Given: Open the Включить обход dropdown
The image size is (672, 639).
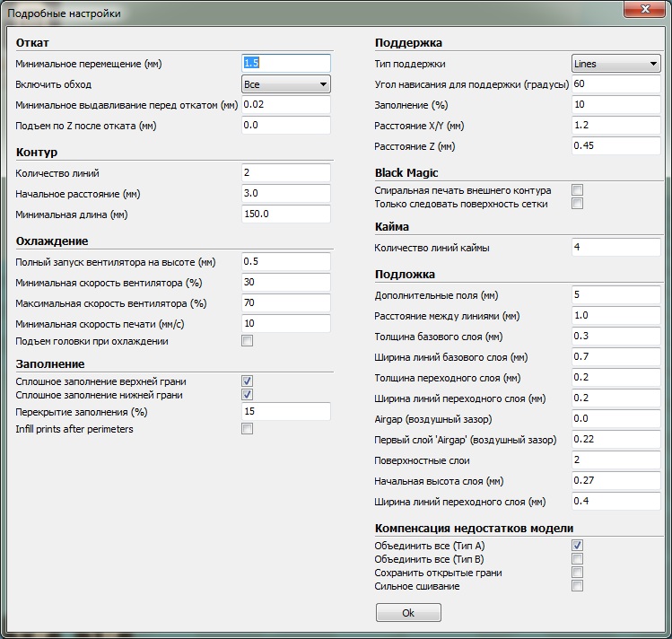Looking at the screenshot, I should (286, 84).
